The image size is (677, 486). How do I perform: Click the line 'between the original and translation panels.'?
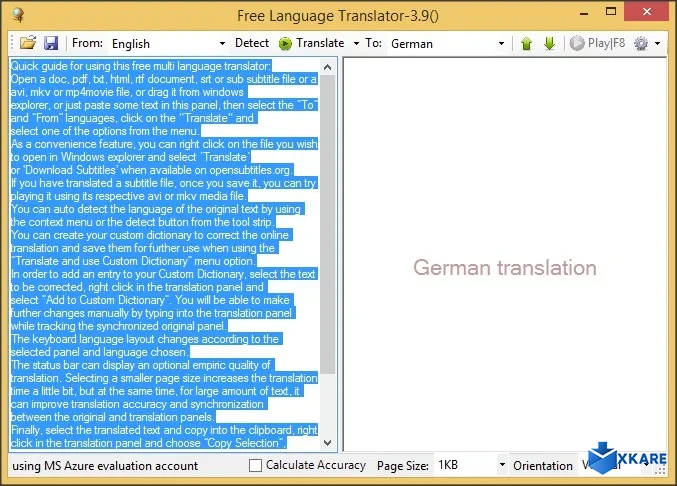113,417
